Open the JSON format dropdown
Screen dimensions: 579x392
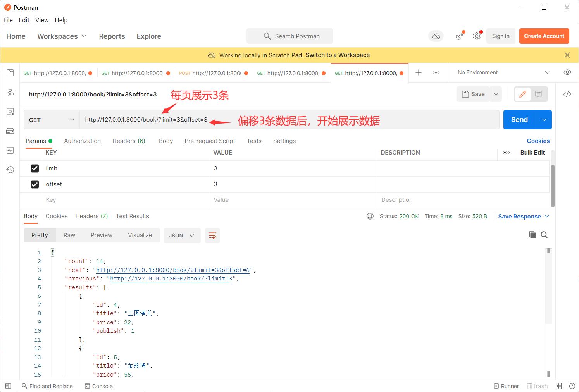[x=182, y=236]
